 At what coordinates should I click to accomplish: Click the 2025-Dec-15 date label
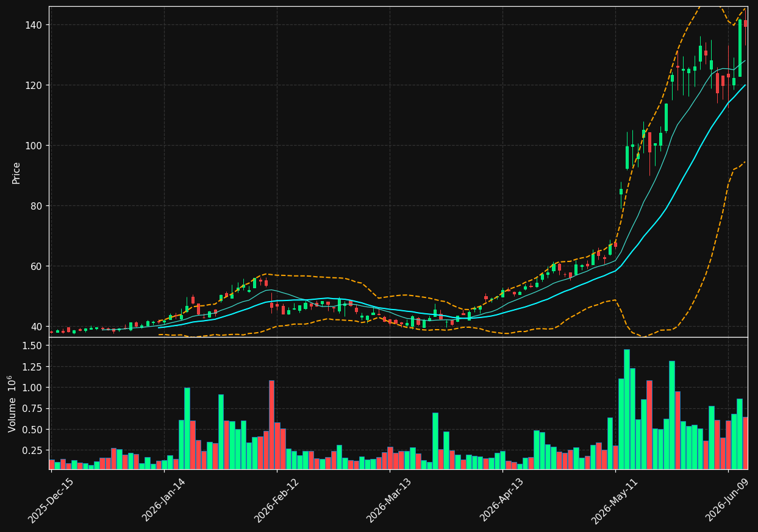tap(51, 501)
